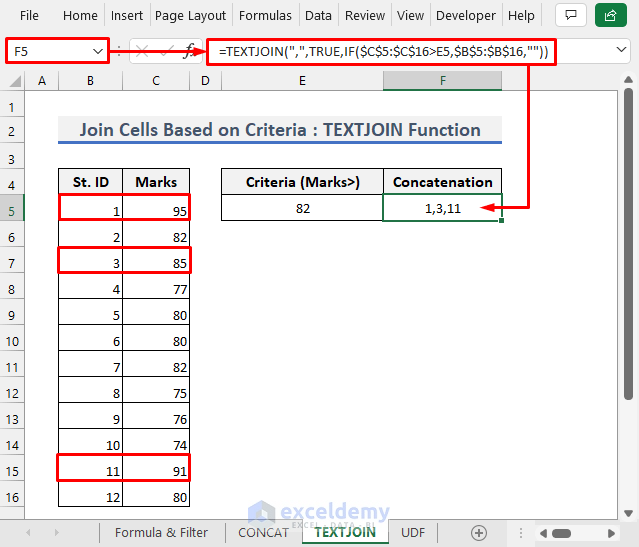Switch to the Formulas tab
639x547 pixels.
(x=265, y=15)
